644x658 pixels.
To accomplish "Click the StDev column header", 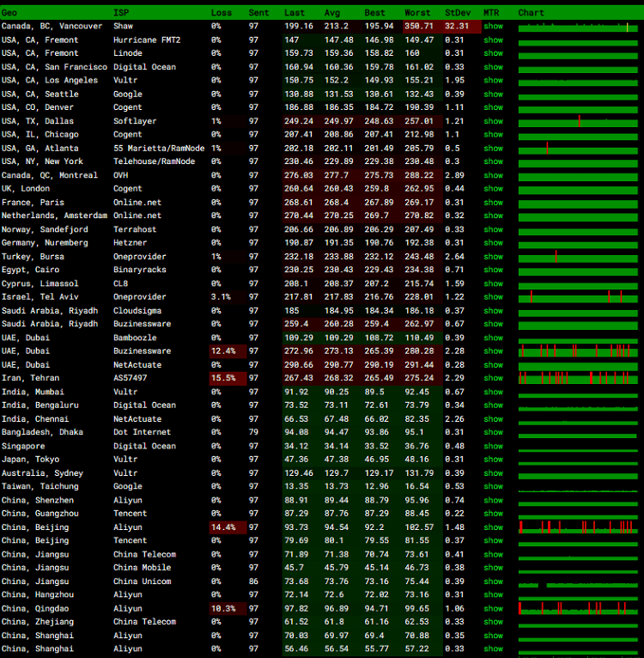I will [x=458, y=13].
